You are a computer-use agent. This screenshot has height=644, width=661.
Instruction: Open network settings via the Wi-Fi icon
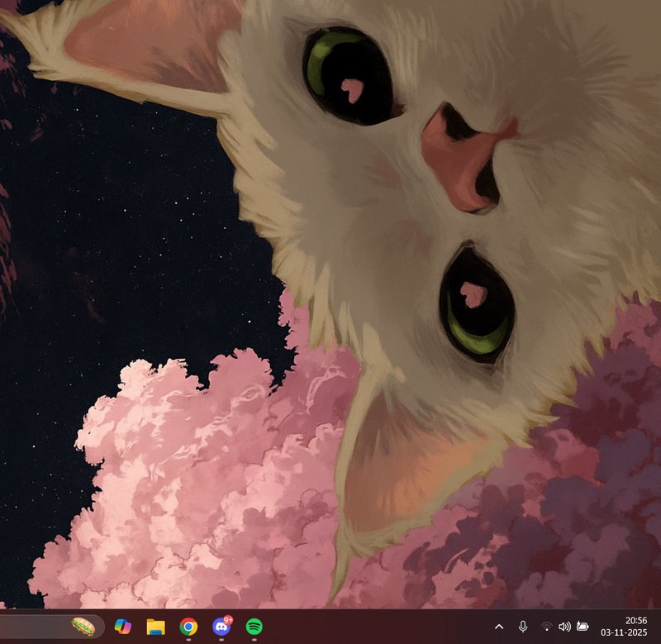click(x=546, y=627)
